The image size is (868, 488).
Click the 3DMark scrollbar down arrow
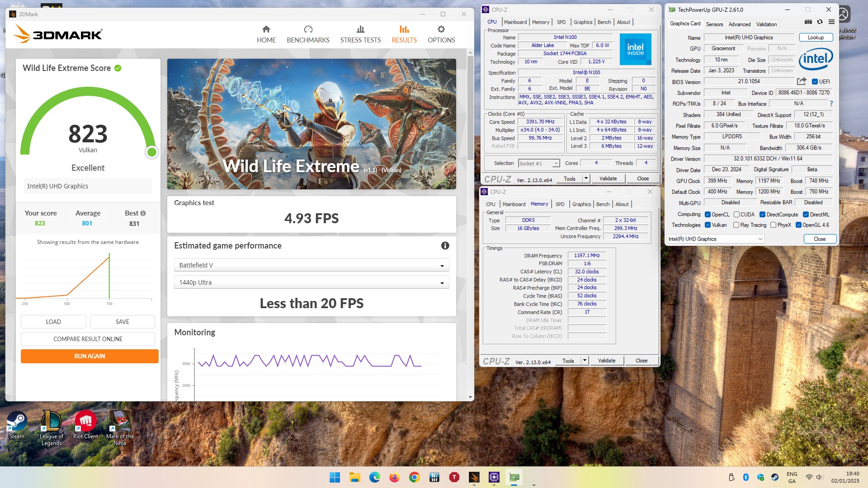[x=470, y=398]
